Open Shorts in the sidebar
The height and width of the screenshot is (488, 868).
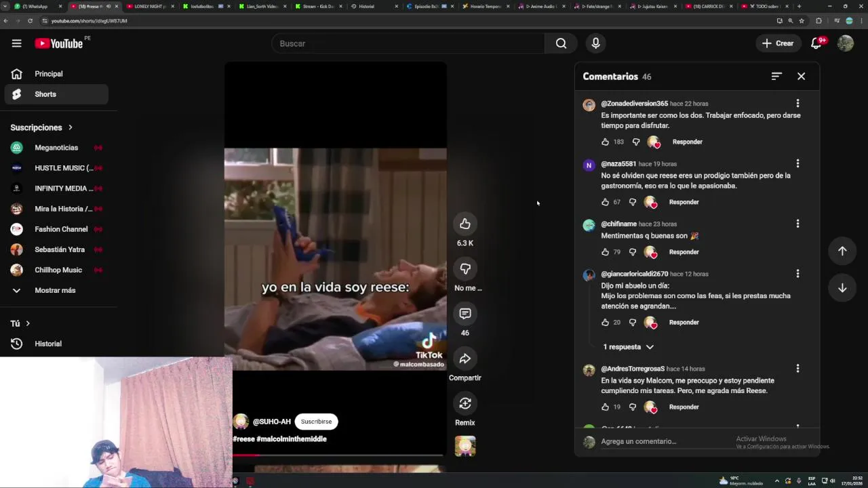click(x=56, y=94)
